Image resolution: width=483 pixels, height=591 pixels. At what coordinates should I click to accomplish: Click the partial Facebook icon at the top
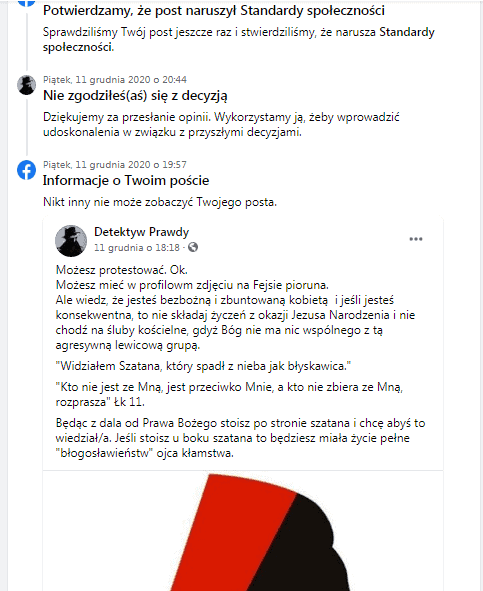(26, 3)
